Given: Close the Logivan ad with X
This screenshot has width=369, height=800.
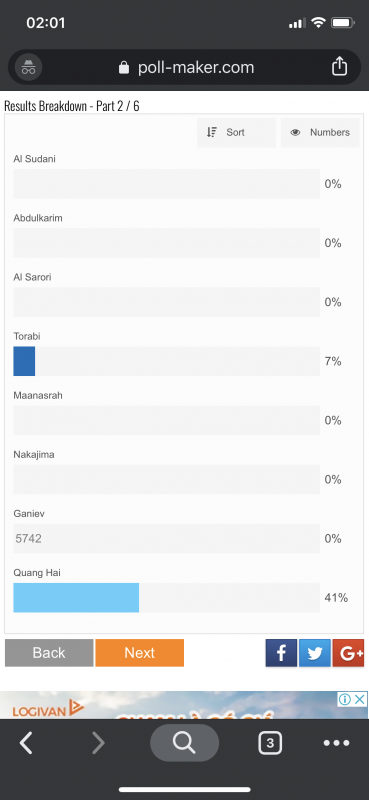Looking at the screenshot, I should pyautogui.click(x=360, y=698).
